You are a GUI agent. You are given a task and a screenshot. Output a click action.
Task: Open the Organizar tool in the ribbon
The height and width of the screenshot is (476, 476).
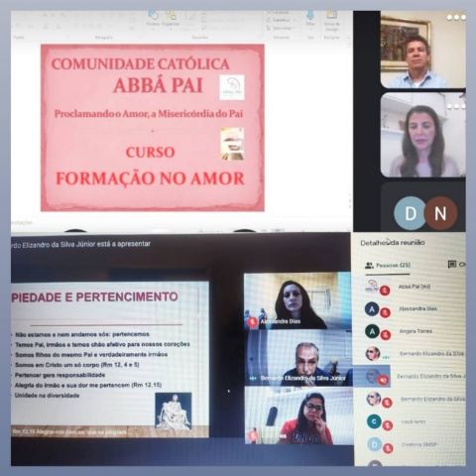point(171,19)
